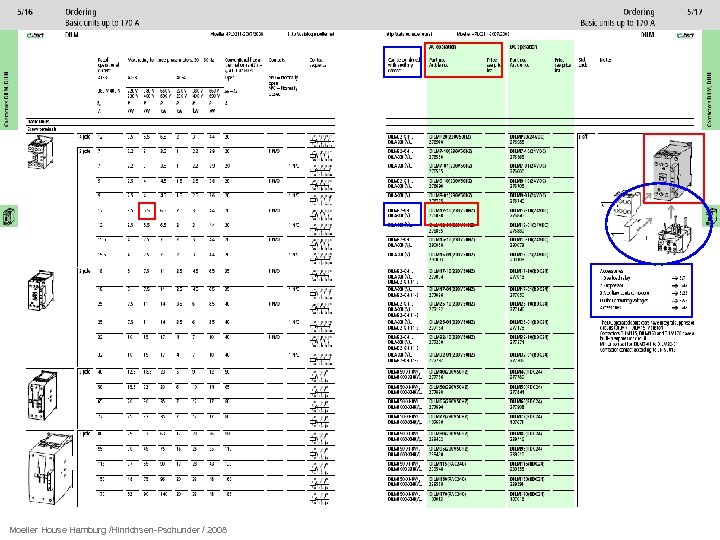The image size is (720, 540).
Task: Open the 'Overload relay' accessory page reference
Action: click(x=680, y=278)
